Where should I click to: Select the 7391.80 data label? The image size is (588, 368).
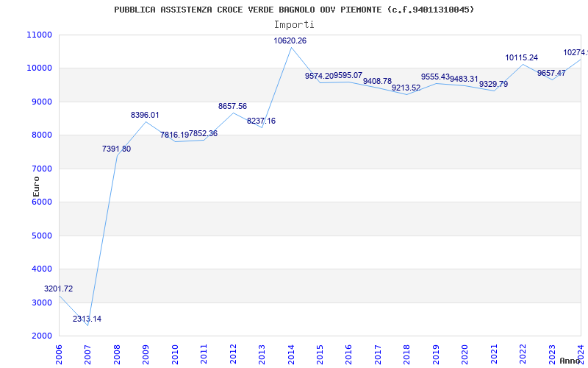coord(117,149)
